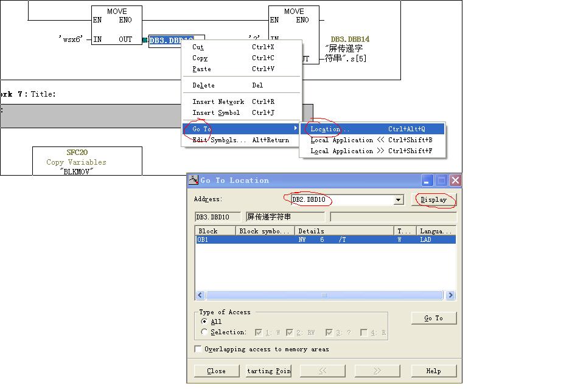
Task: Expand the Go To submenu
Action: [243, 129]
